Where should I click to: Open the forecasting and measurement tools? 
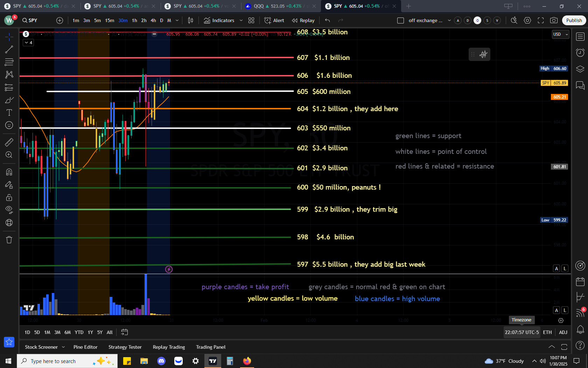coord(9,87)
